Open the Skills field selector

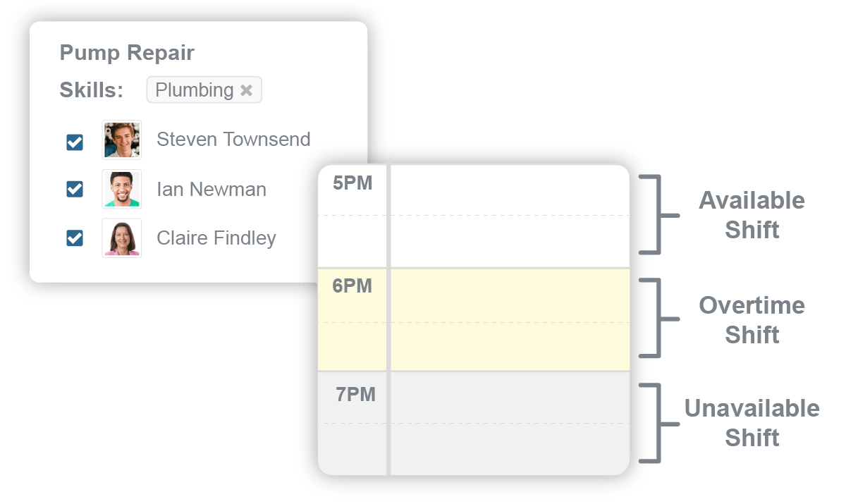tap(204, 90)
